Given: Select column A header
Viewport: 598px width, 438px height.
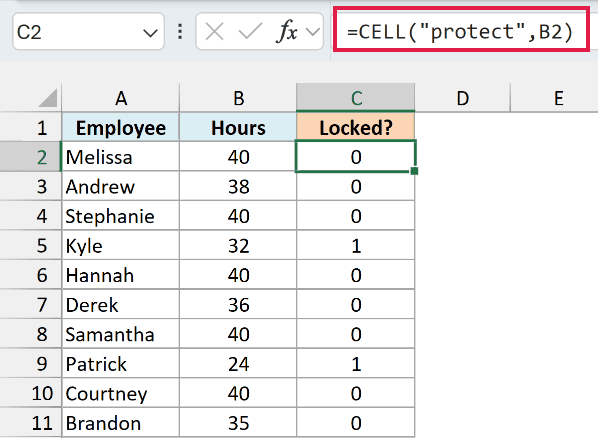Looking at the screenshot, I should (121, 98).
